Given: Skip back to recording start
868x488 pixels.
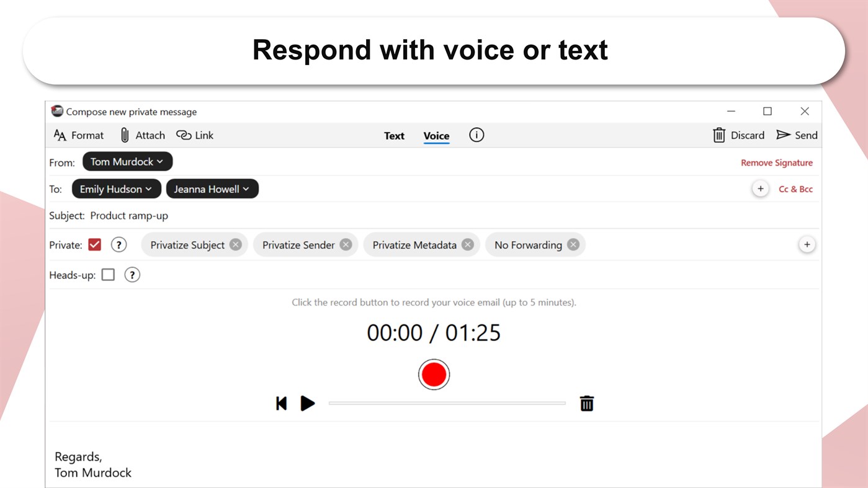Looking at the screenshot, I should click(282, 404).
